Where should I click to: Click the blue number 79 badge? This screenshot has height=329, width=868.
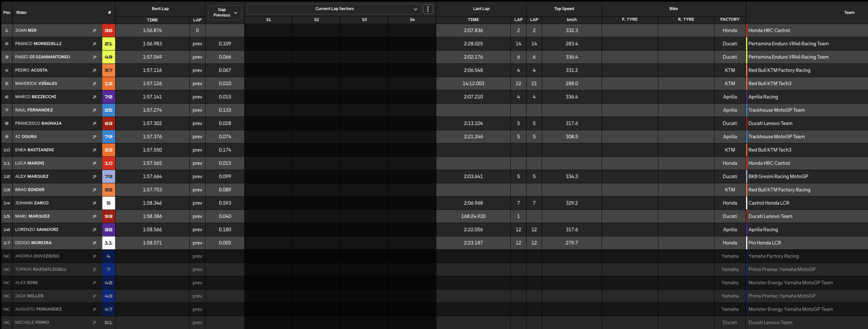tap(108, 137)
